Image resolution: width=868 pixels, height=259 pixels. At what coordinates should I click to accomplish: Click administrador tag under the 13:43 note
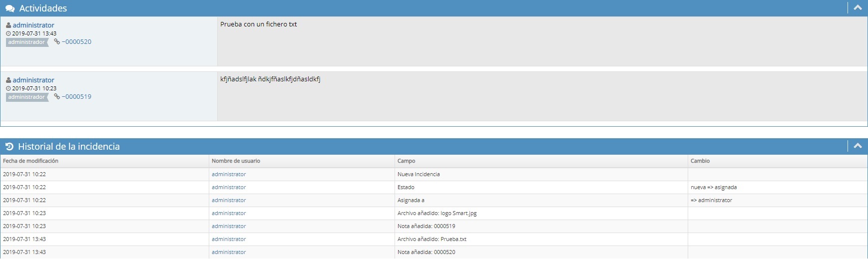pos(26,42)
